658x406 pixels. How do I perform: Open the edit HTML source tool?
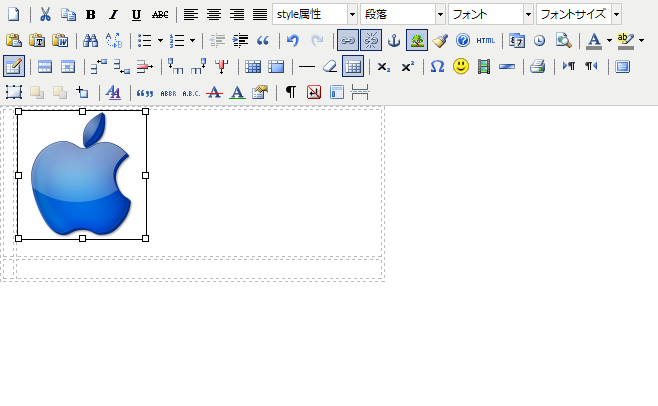[x=485, y=41]
